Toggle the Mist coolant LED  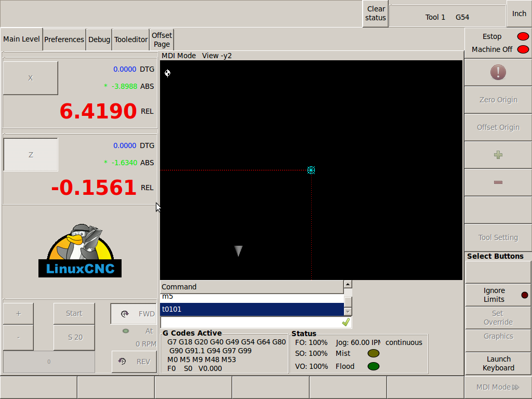click(373, 353)
